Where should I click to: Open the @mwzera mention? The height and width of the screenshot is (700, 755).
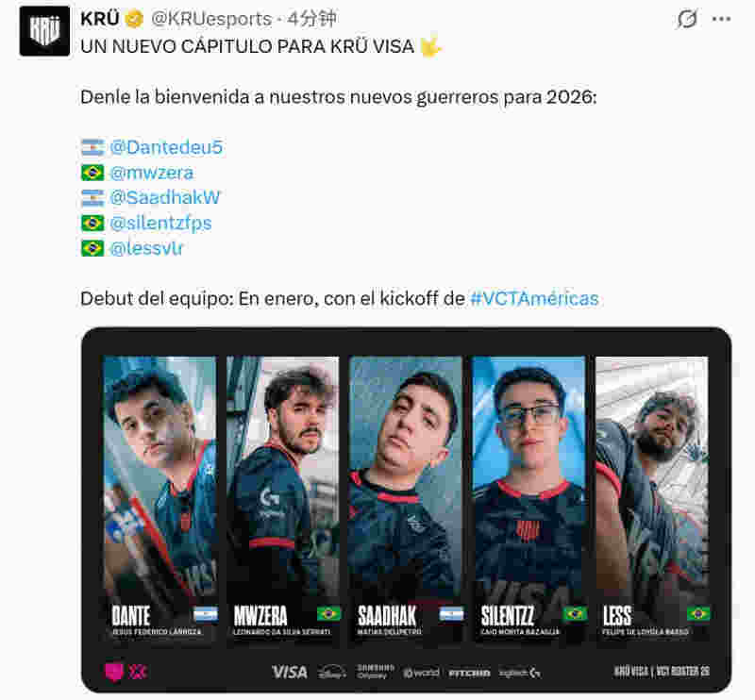[152, 173]
